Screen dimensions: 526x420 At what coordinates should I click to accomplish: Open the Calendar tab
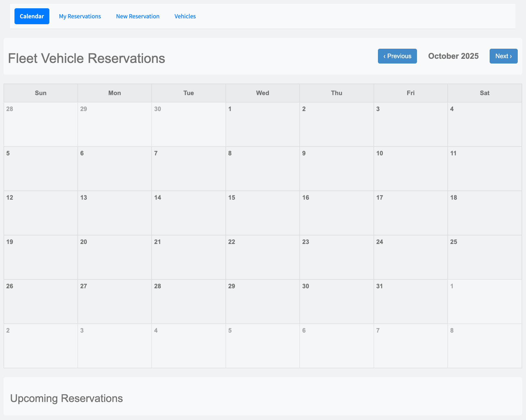[x=32, y=16]
